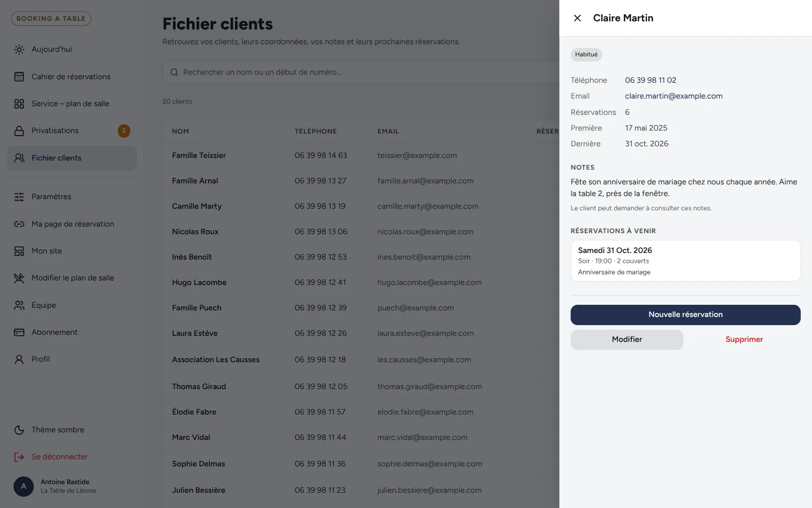
Task: Click the Profil person icon
Action: tap(19, 359)
